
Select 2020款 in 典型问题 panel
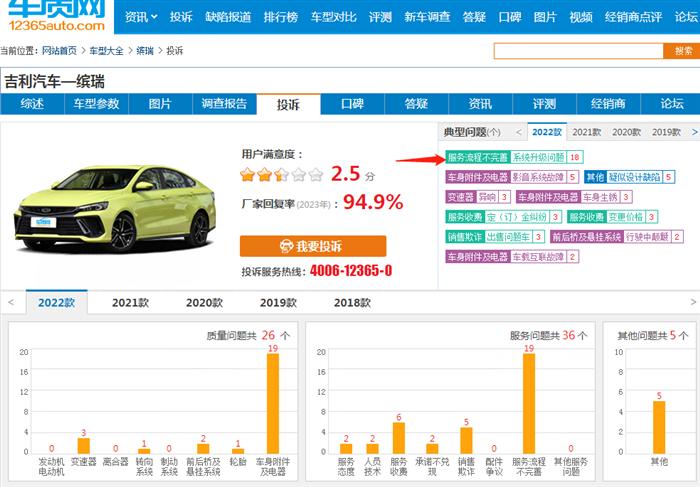pyautogui.click(x=626, y=132)
